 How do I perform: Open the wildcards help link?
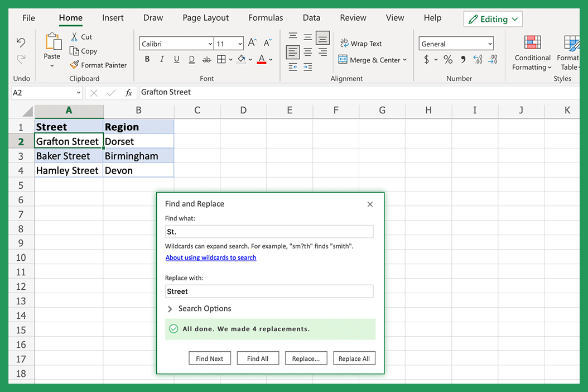(211, 257)
